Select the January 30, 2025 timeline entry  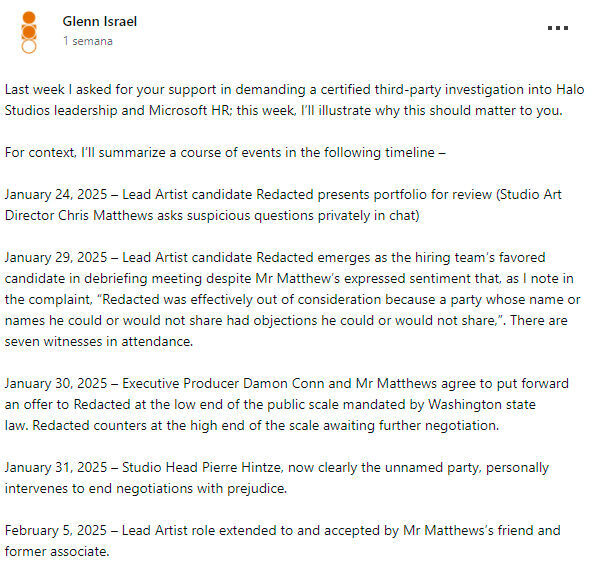(286, 404)
